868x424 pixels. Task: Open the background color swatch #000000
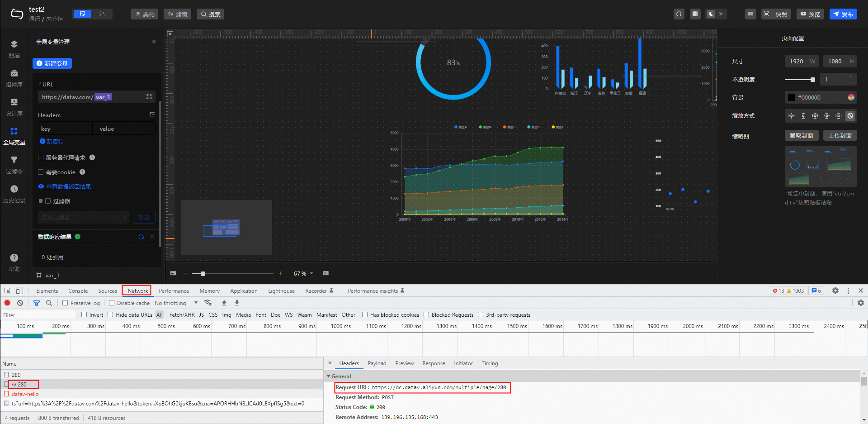pos(792,97)
